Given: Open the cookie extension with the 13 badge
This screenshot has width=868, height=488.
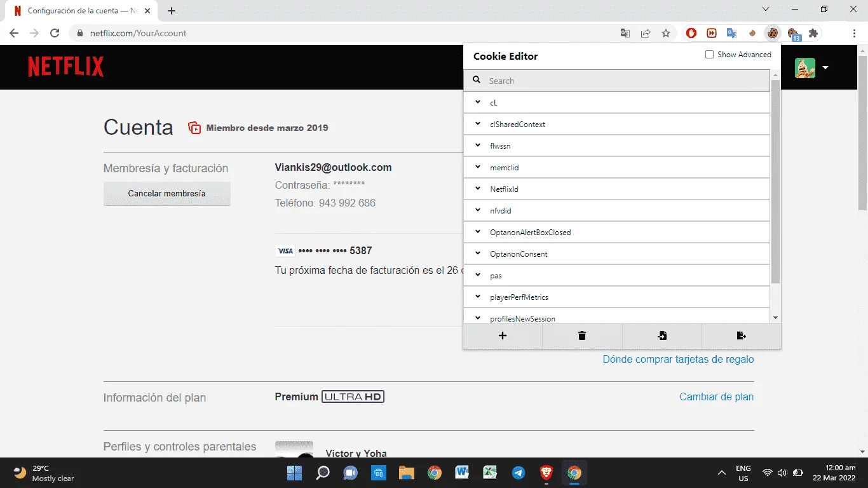Looking at the screenshot, I should pyautogui.click(x=793, y=33).
